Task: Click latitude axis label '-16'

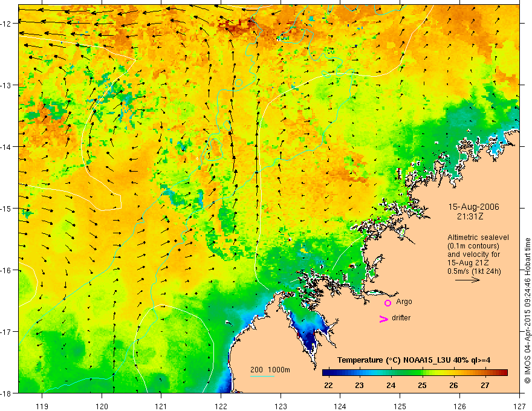Action: pos(6,270)
